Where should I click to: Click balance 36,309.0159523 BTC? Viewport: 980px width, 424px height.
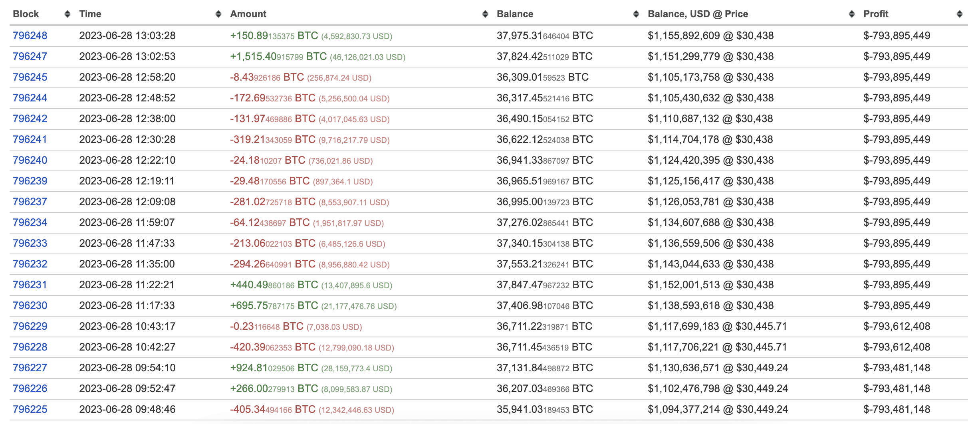pos(543,77)
